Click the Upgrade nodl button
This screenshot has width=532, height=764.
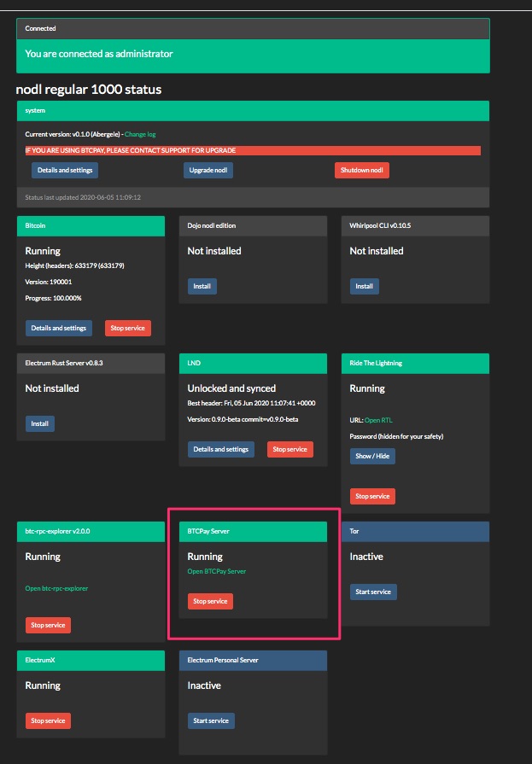[208, 170]
